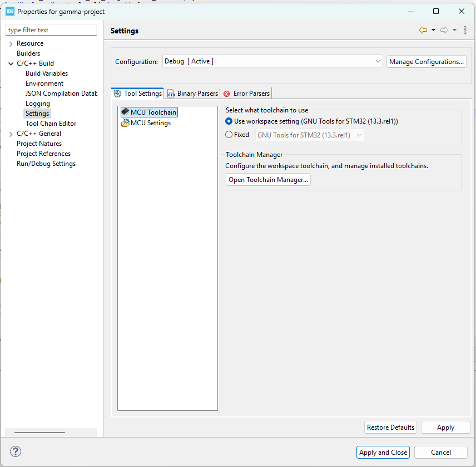This screenshot has height=467, width=476.
Task: Select the MCU Toolchain chip icon
Action: click(125, 112)
